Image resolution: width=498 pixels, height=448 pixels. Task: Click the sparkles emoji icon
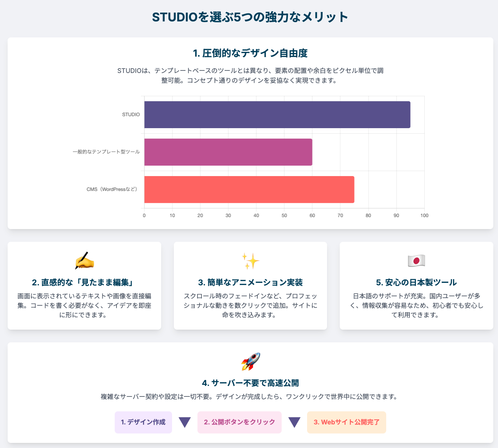pyautogui.click(x=250, y=261)
